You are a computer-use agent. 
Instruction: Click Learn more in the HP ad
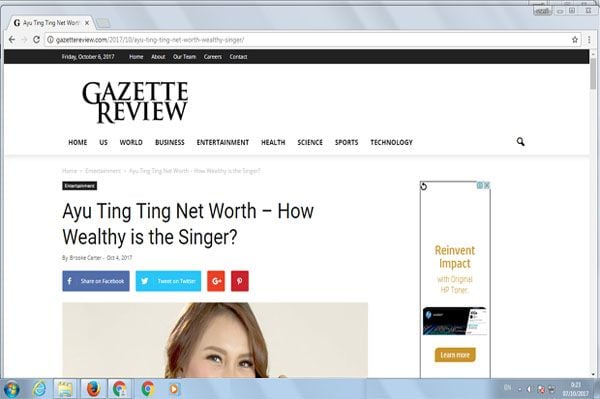[x=455, y=355]
